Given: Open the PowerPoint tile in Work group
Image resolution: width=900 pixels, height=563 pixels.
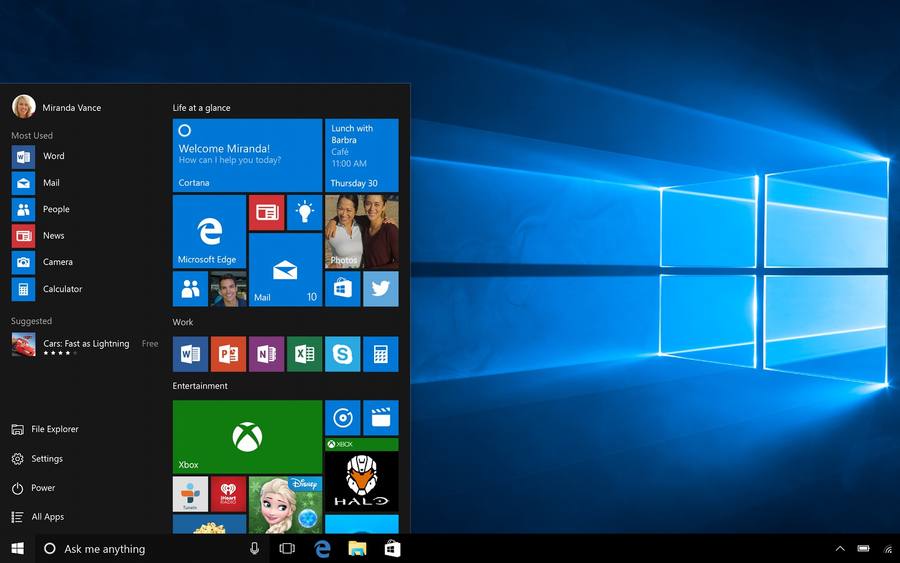Looking at the screenshot, I should 228,354.
